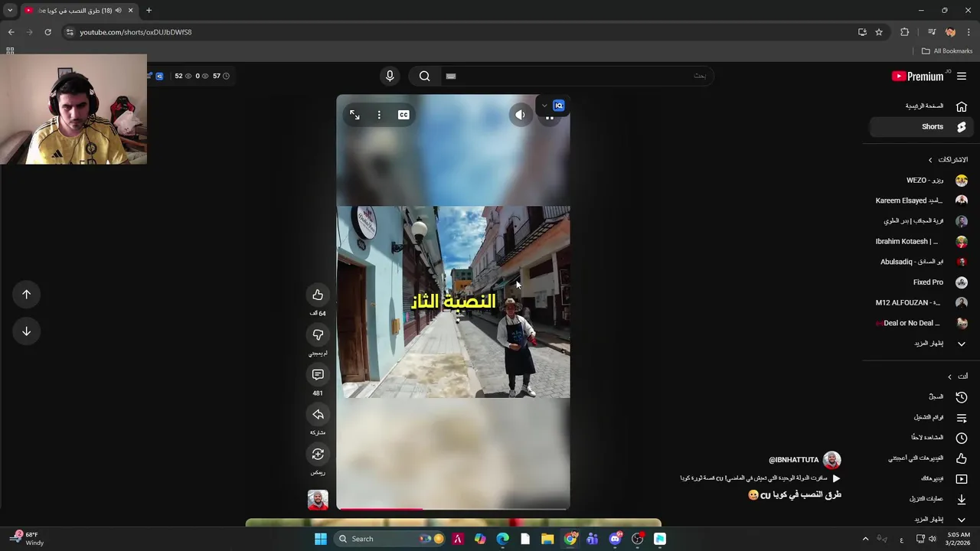Reload the page using browser refresh

coord(47,32)
